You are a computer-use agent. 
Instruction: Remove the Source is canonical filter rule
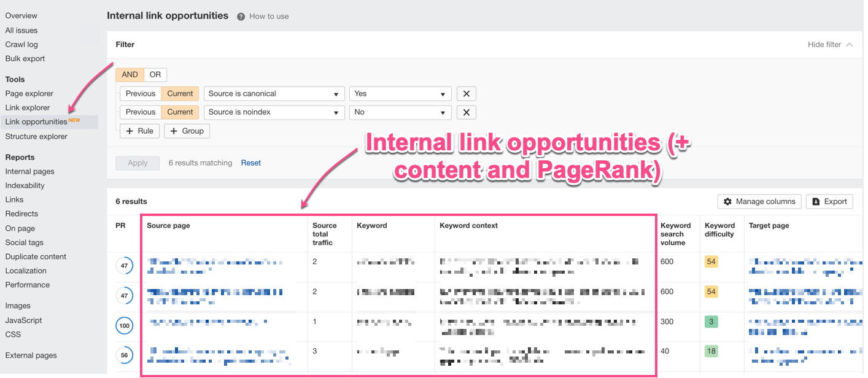[467, 94]
